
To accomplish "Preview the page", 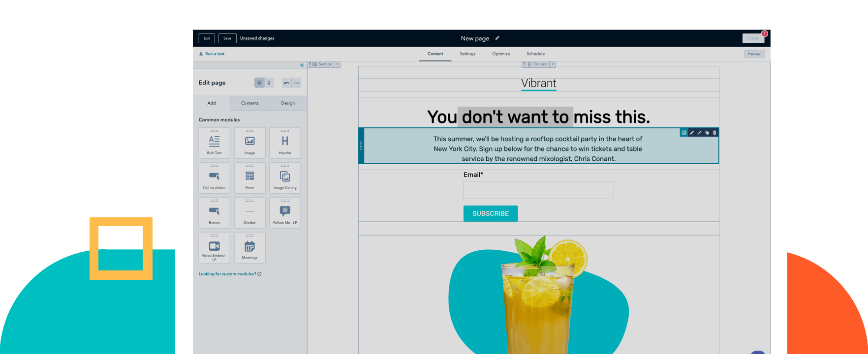I will (754, 54).
